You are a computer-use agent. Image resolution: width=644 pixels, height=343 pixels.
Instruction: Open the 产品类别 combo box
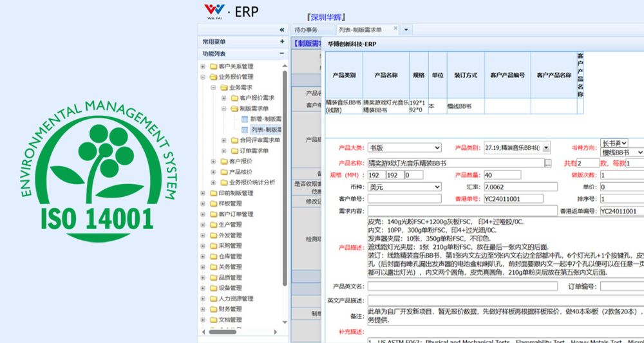click(x=517, y=148)
